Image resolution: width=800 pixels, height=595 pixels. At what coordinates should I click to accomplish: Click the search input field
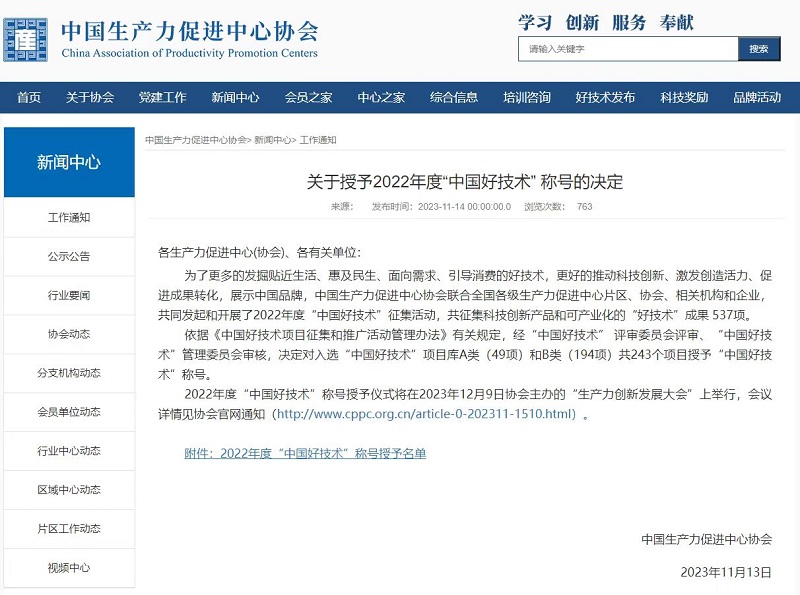(627, 48)
